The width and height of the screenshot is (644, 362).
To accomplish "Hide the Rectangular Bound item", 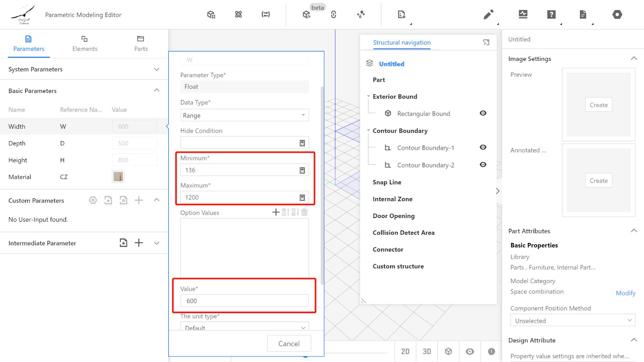I will (x=483, y=113).
